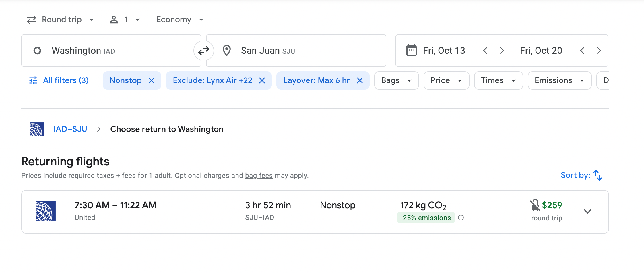Remove the Exclude Lynx Air filter
Viewport: 644px width, 273px height.
point(262,81)
